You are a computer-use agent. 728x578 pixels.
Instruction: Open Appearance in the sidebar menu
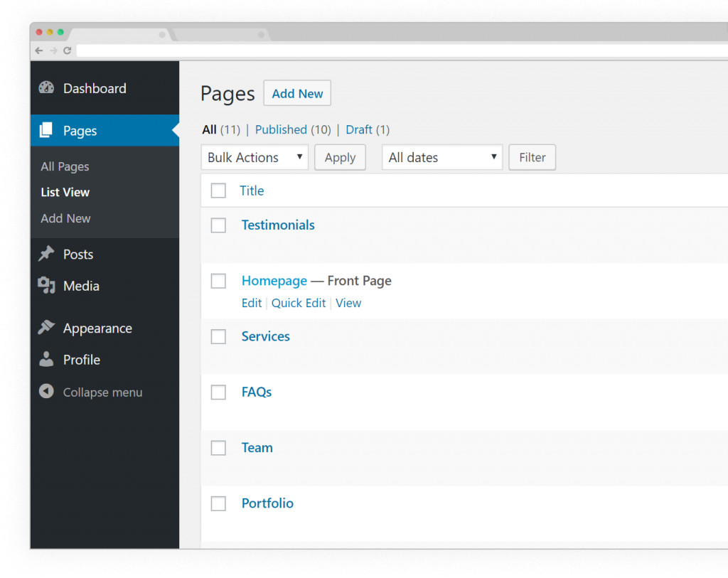97,328
